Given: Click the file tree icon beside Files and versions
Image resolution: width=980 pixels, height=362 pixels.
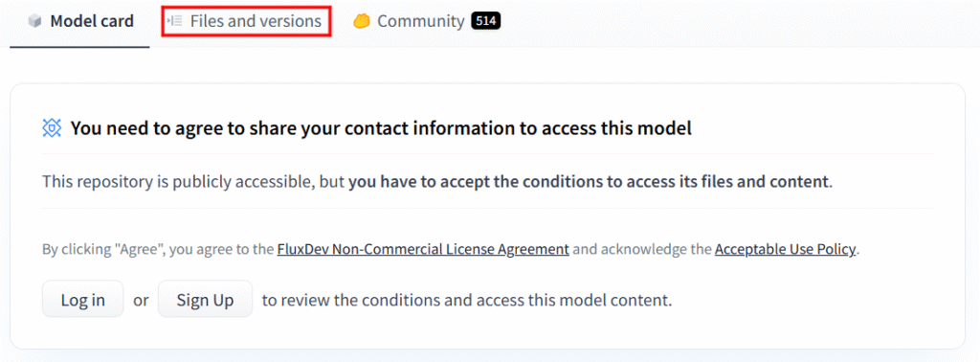Looking at the screenshot, I should pyautogui.click(x=175, y=21).
